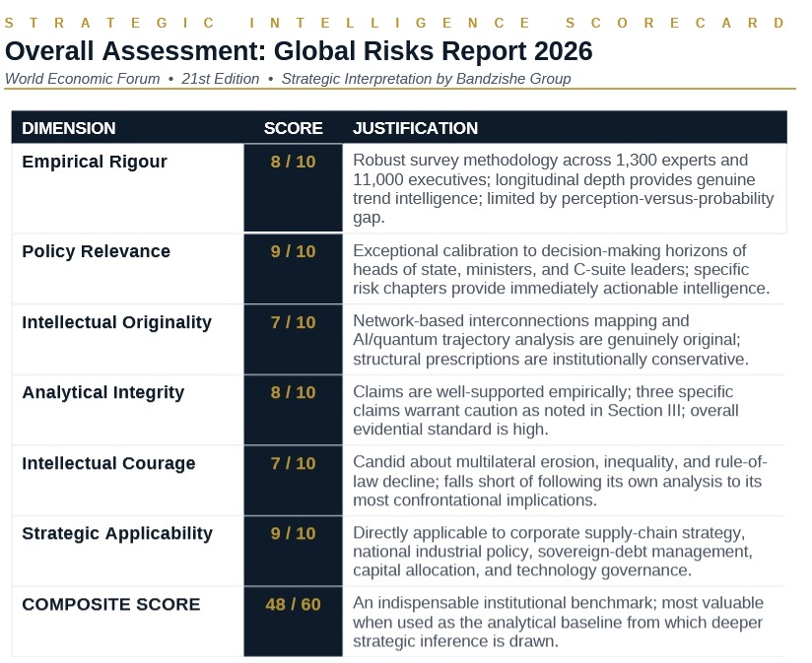Screen dimensions: 812x663
Task: Click the JUSTIFICATION column header
Action: [415, 128]
